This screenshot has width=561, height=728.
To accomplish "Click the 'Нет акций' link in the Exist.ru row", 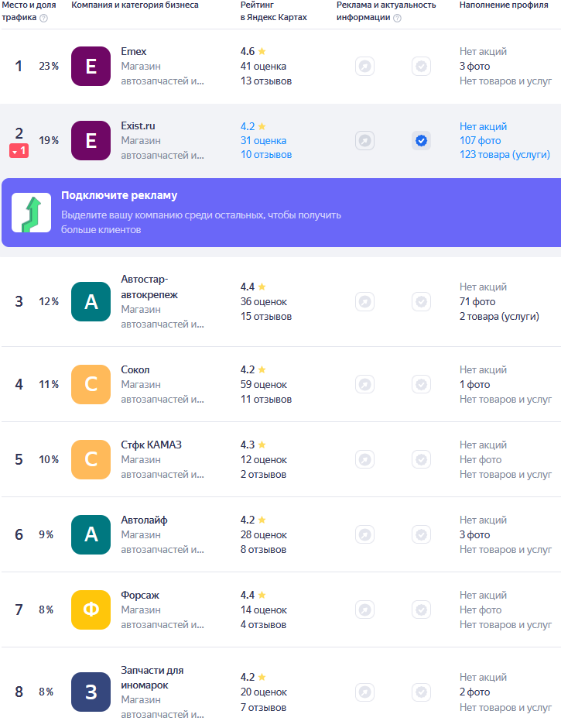I will tap(483, 126).
